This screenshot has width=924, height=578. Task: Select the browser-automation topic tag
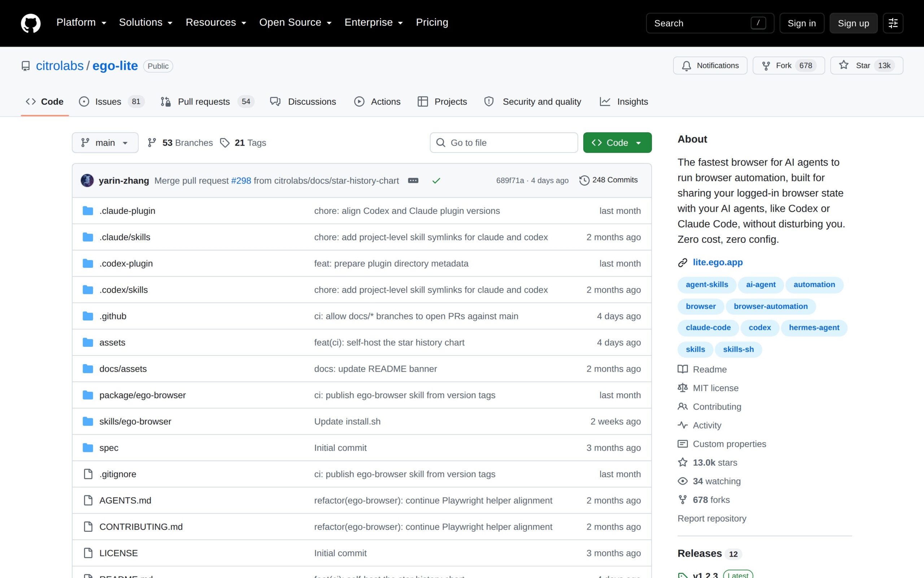point(771,306)
